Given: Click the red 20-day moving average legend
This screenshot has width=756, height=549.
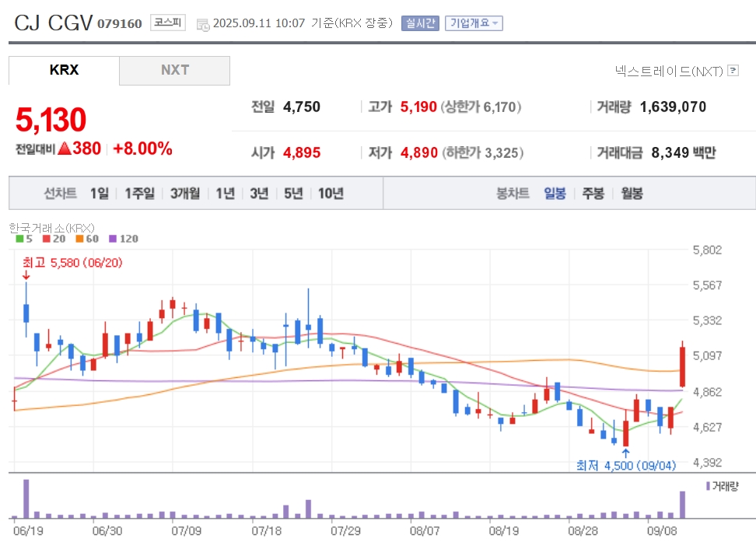Looking at the screenshot, I should 54,239.
